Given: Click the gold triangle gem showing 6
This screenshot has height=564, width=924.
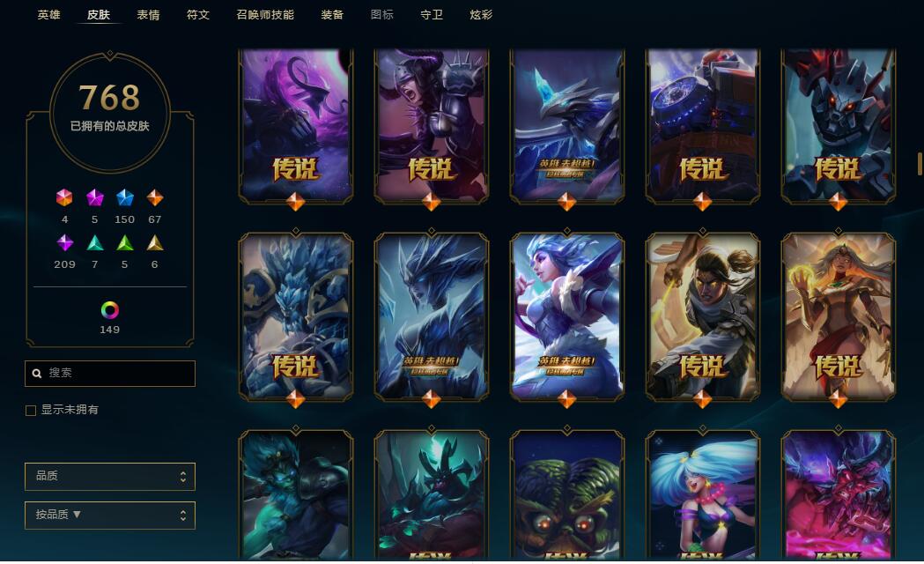Looking at the screenshot, I should [155, 243].
